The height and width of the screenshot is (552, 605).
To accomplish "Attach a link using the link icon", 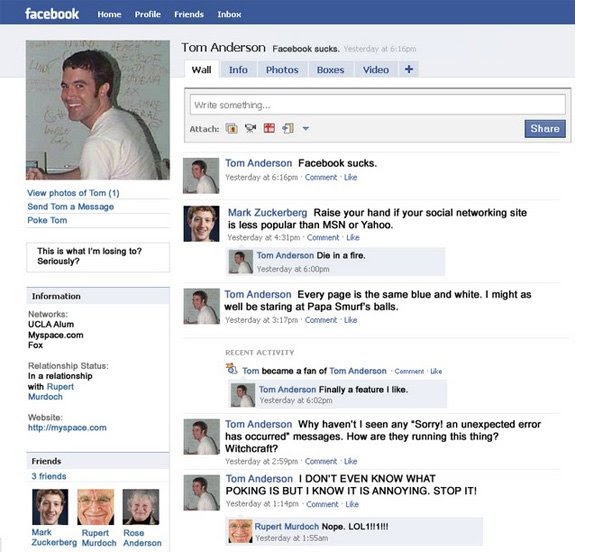I will click(288, 128).
